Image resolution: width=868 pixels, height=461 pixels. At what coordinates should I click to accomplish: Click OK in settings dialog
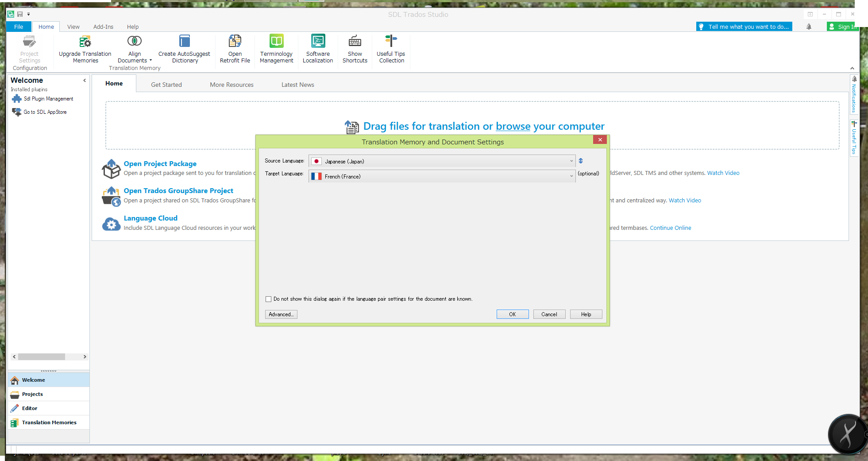pos(513,314)
